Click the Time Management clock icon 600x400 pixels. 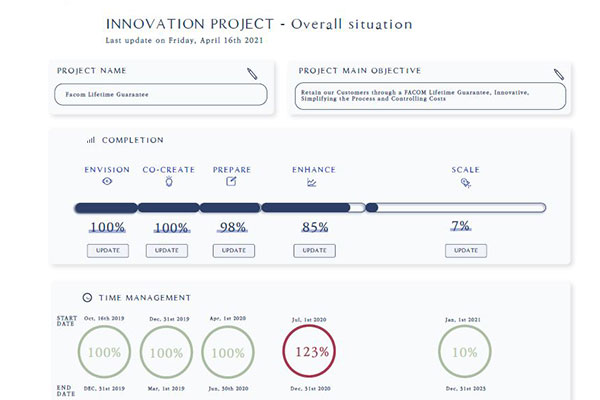pyautogui.click(x=88, y=297)
